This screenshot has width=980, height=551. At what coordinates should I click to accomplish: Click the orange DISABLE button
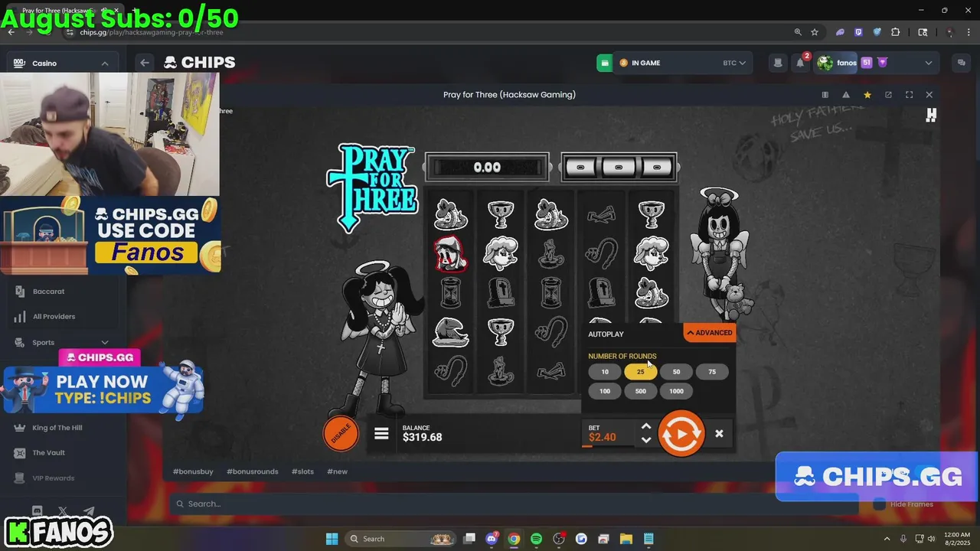click(x=341, y=434)
